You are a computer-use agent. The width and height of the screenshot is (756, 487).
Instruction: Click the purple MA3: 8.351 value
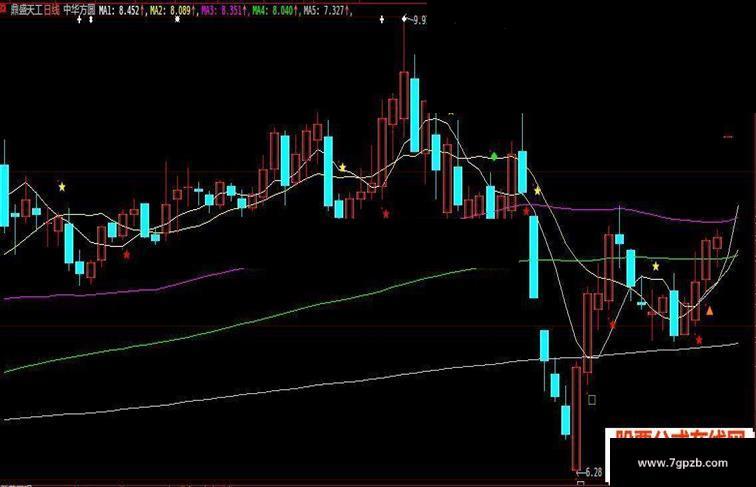(x=221, y=10)
